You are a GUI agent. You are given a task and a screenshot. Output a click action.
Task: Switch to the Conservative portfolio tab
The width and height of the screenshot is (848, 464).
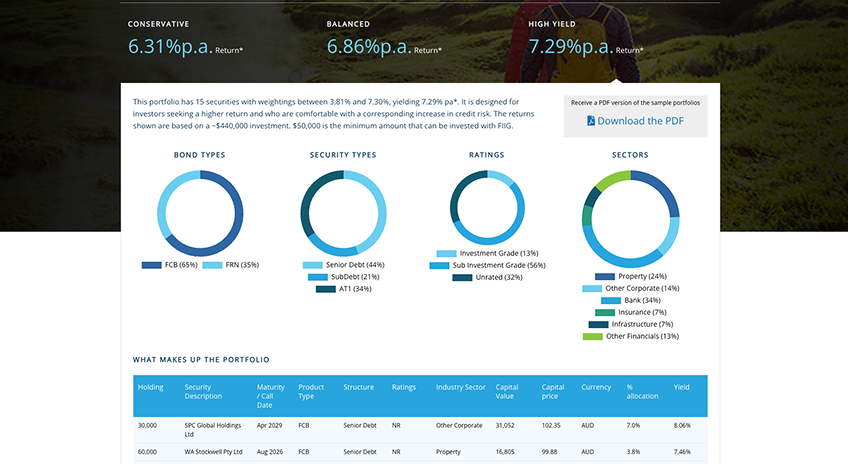(x=158, y=24)
